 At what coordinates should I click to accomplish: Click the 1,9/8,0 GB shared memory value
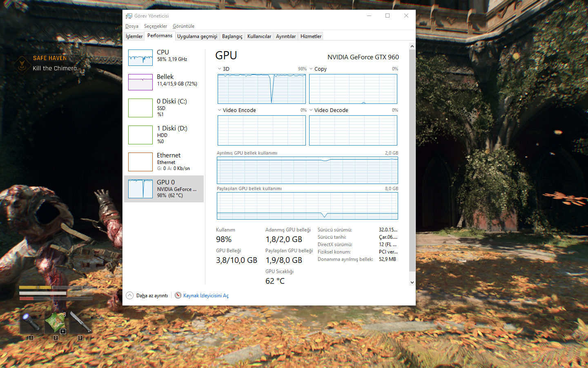284,260
